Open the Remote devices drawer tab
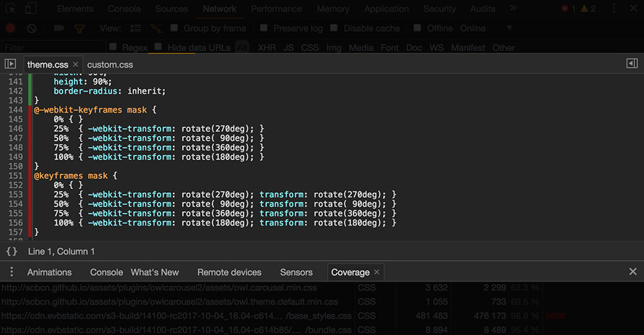 tap(229, 272)
